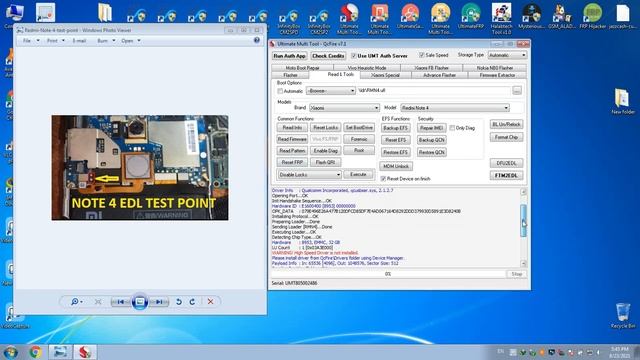Switch to the Flasher tab
Viewport: 640px width, 360px height.
[x=290, y=76]
